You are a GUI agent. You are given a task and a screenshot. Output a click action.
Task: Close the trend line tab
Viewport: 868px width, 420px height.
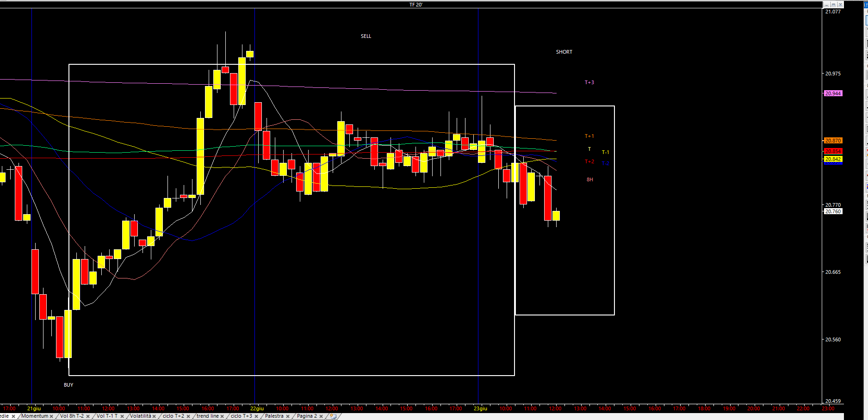[223, 417]
